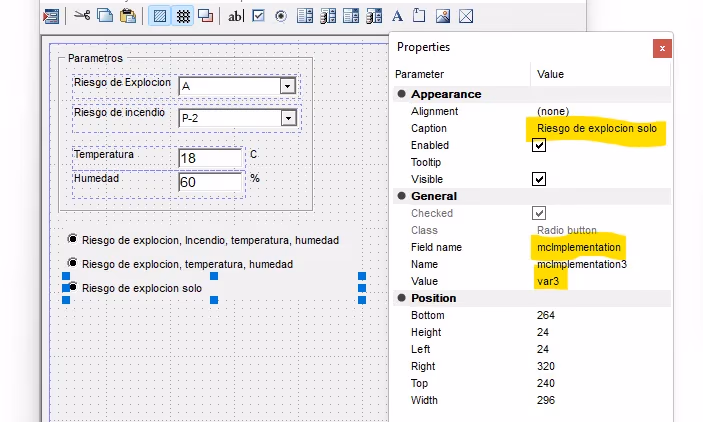
Task: Click the Bottom value '264'
Action: point(546,315)
